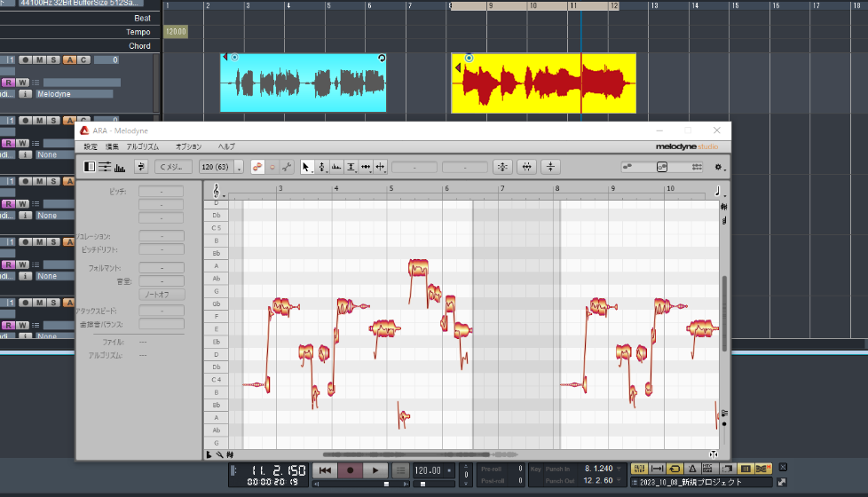Click the correct pitch macro icon
The width and height of the screenshot is (868, 497).
pos(503,167)
